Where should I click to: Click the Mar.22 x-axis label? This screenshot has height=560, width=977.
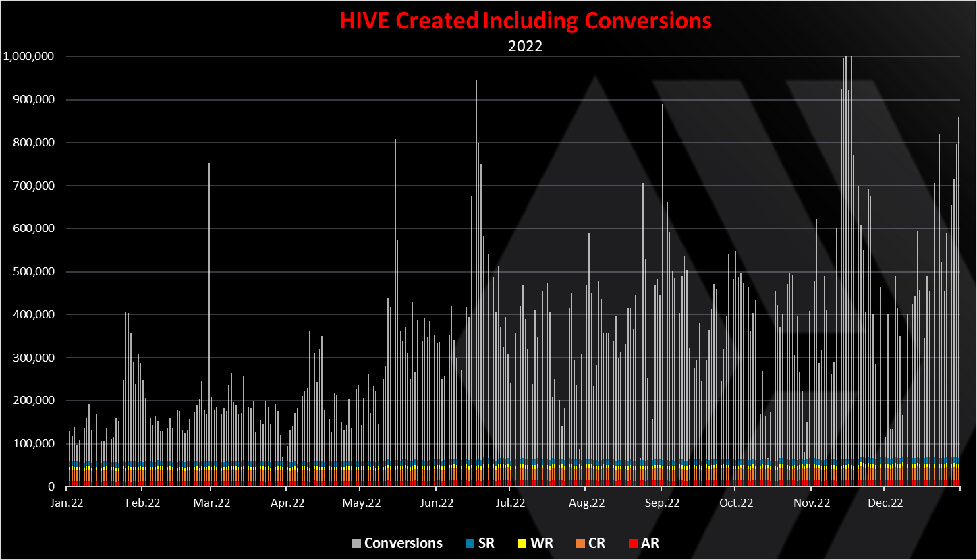point(213,503)
